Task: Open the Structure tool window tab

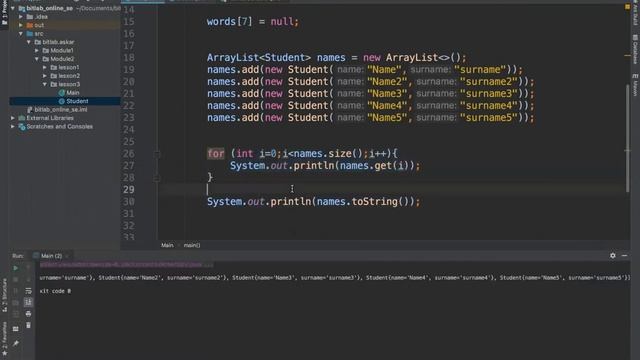Action: pos(4,295)
